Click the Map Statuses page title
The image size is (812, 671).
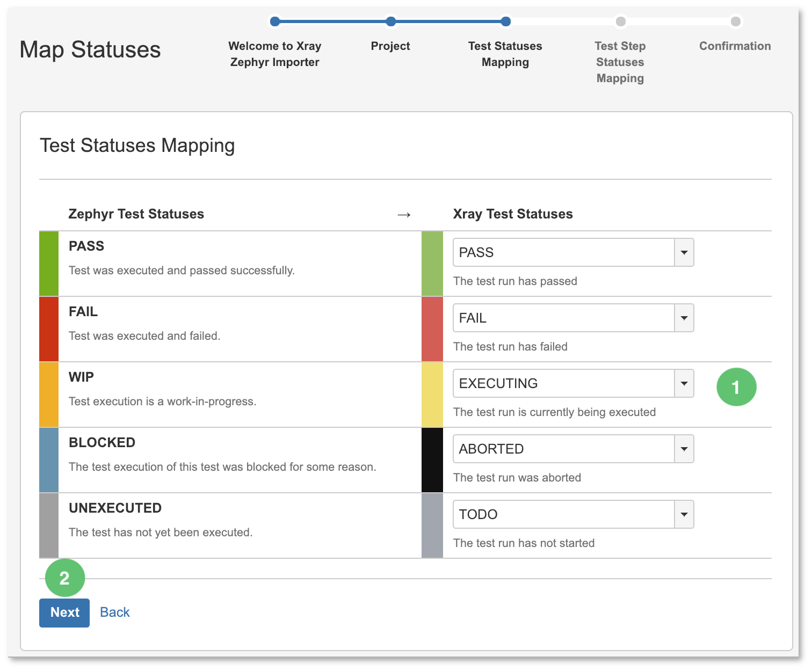tap(90, 50)
